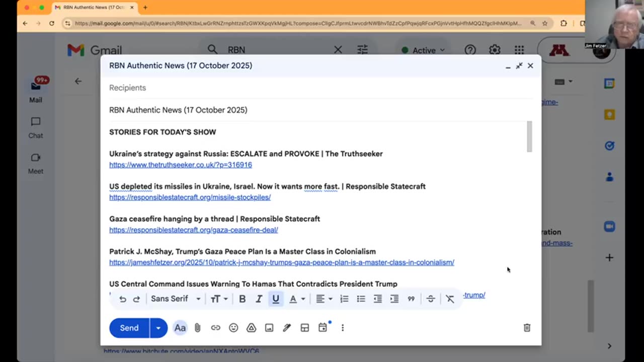Viewport: 644px width, 362px height.
Task: Bookmark this page star icon
Action: [x=545, y=23]
